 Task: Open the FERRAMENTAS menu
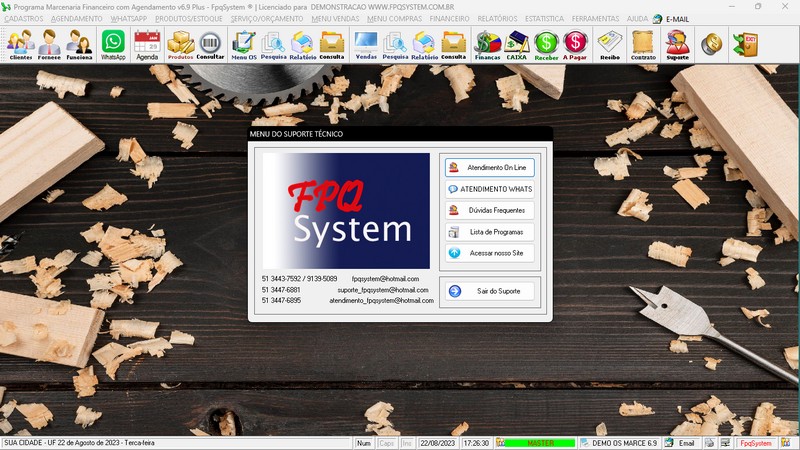(x=595, y=19)
